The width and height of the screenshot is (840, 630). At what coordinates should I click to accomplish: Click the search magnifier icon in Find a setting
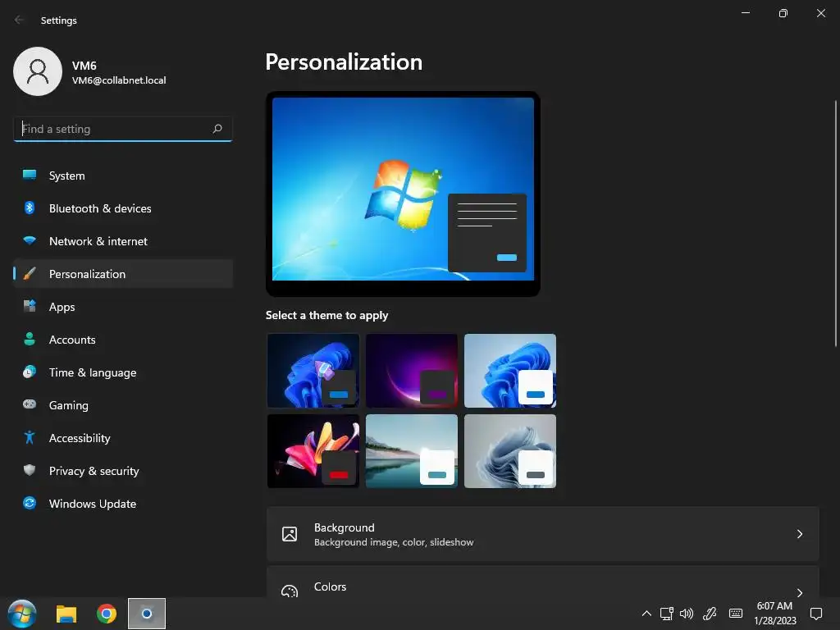click(217, 129)
